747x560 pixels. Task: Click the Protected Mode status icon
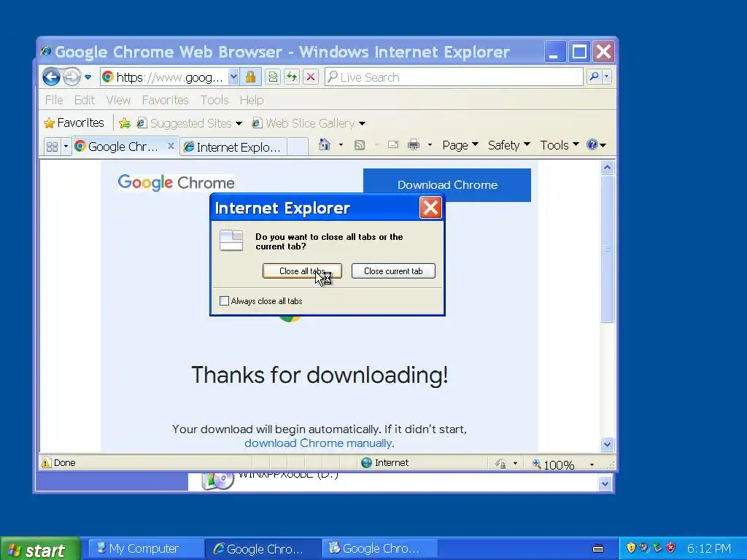click(500, 463)
